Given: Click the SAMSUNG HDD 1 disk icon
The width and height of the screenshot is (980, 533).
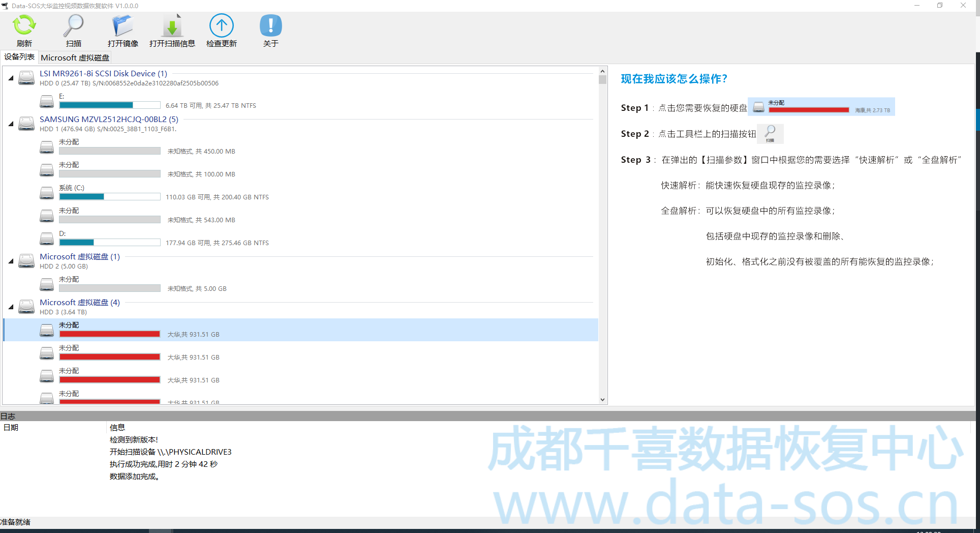Looking at the screenshot, I should coord(26,124).
